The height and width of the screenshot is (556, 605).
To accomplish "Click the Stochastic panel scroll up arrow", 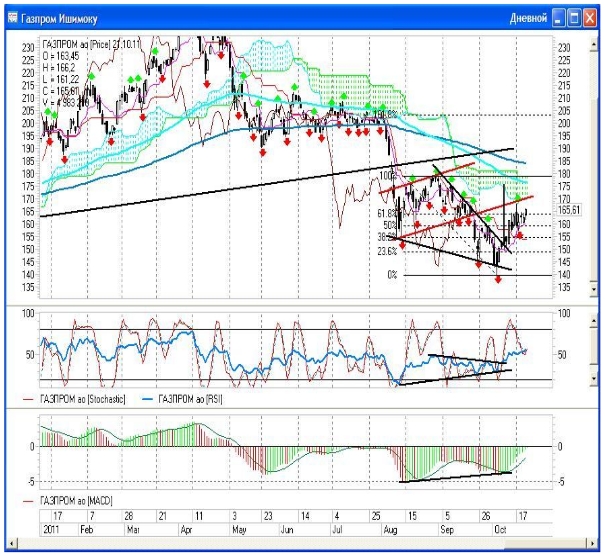I will (x=594, y=321).
